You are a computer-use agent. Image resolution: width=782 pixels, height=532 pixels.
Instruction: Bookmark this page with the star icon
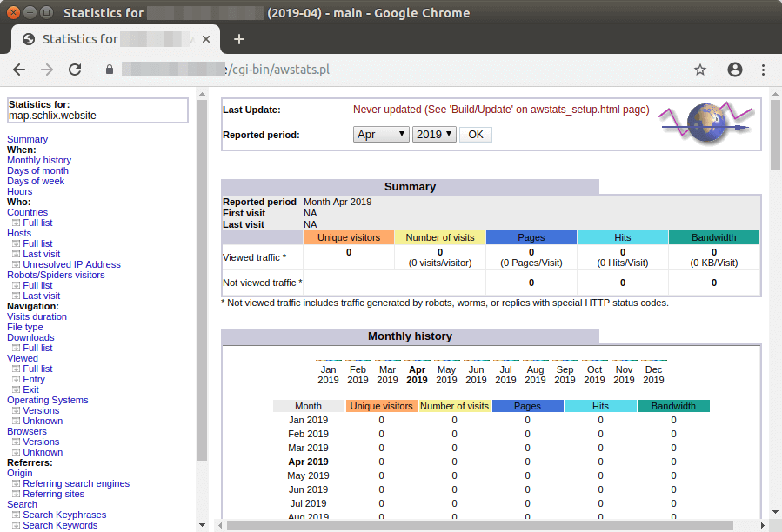700,70
